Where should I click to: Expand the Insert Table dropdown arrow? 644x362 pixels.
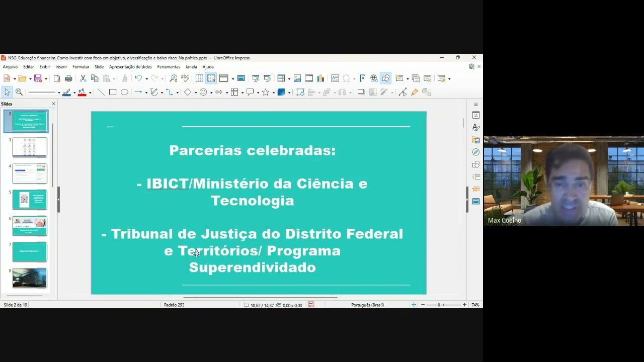[x=289, y=79]
